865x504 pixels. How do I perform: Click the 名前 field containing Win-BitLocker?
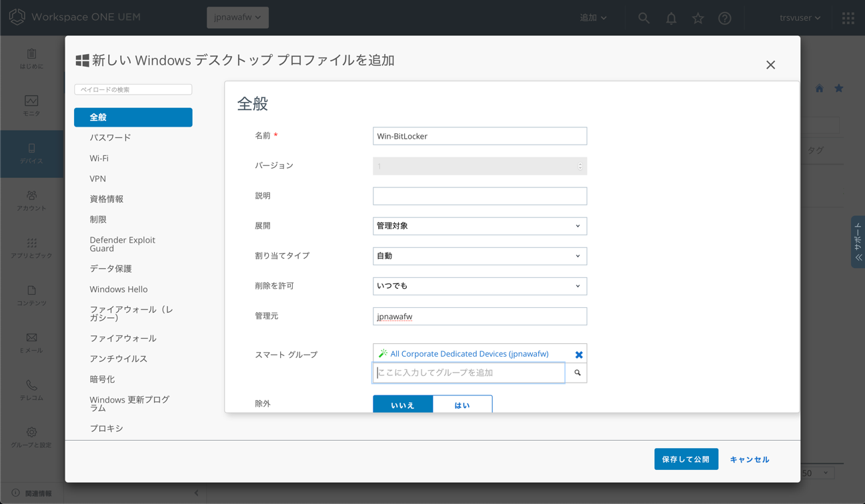click(480, 136)
